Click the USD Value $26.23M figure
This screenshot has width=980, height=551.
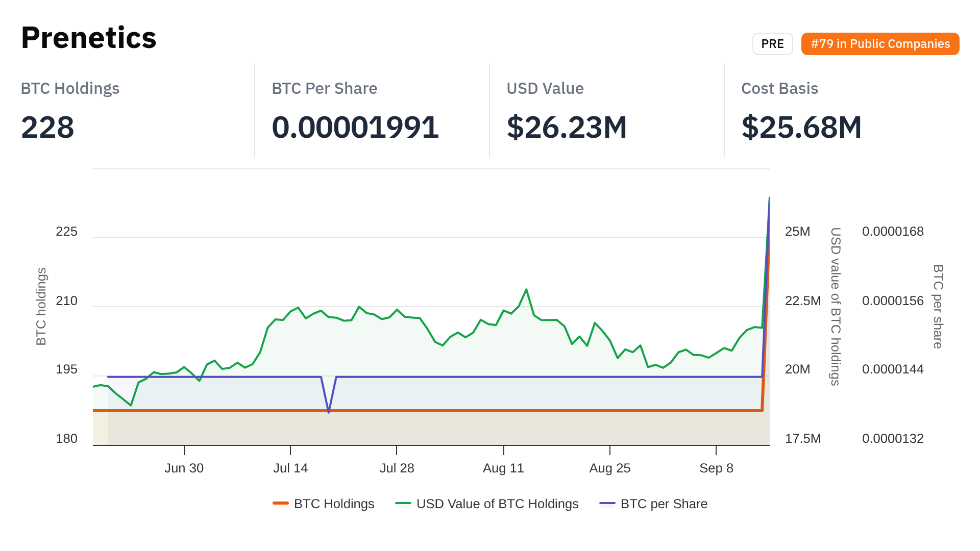pos(567,127)
